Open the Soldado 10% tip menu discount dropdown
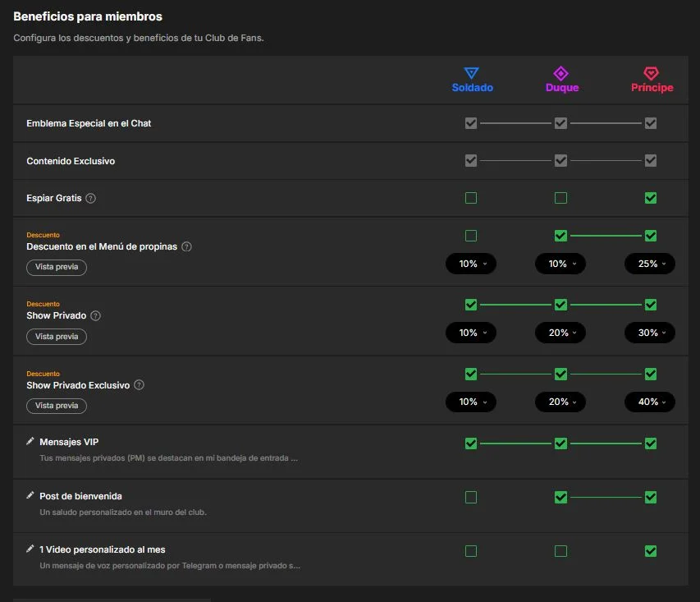Viewport: 700px width, 602px height. pos(471,264)
